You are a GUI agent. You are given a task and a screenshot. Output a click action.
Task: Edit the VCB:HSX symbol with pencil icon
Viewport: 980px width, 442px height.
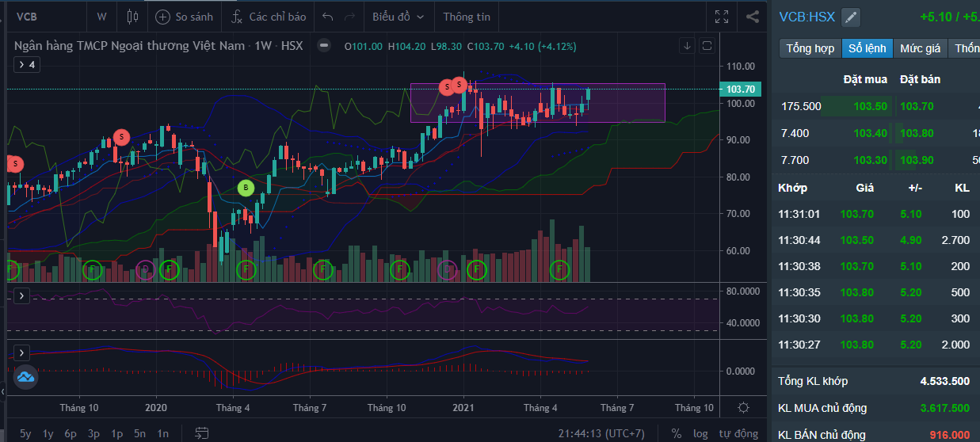(851, 17)
